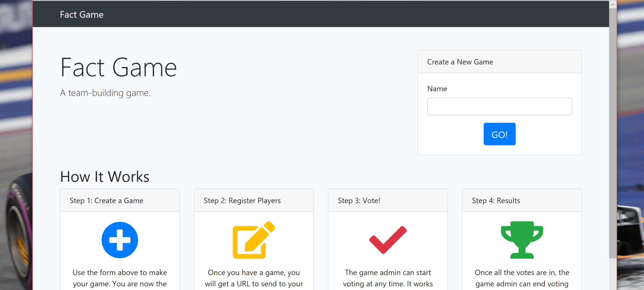Click the green trophy icon

[x=522, y=240]
